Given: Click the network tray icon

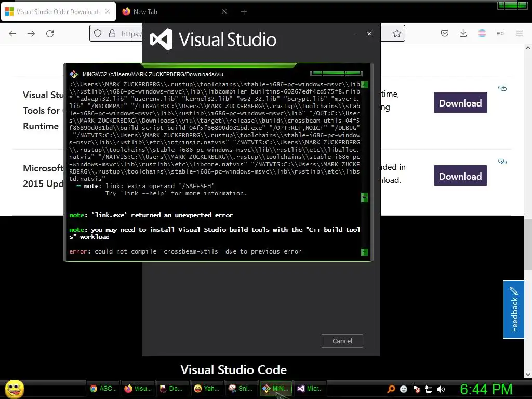Looking at the screenshot, I should tap(429, 389).
